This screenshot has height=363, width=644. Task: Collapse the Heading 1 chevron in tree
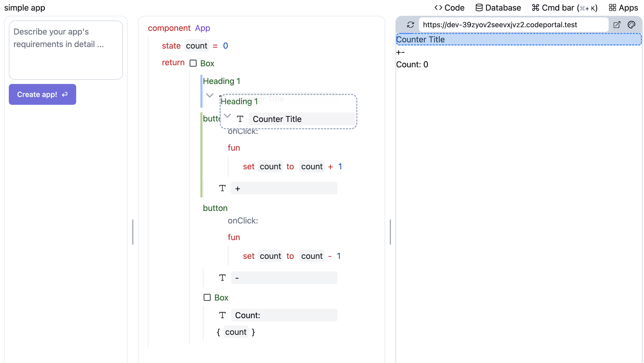(x=210, y=95)
